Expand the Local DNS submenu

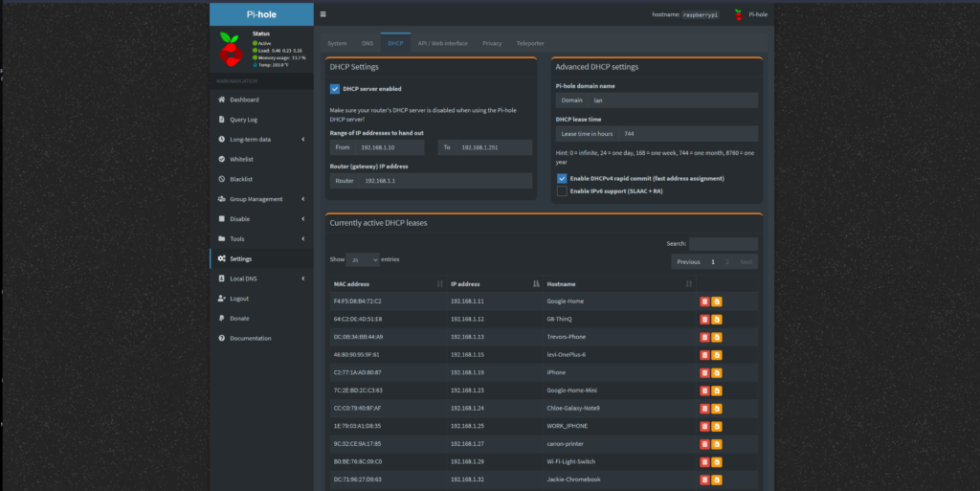[x=261, y=279]
